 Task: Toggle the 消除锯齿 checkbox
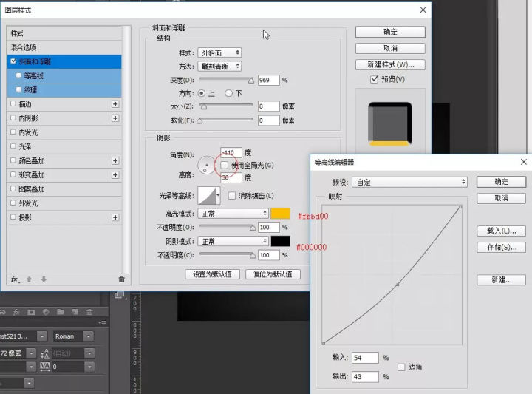tap(232, 195)
